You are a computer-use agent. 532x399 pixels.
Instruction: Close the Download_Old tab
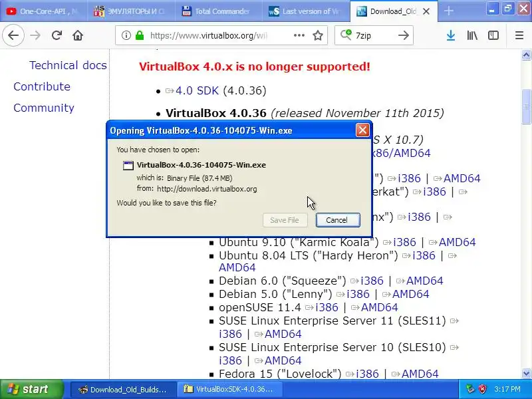[x=426, y=11]
